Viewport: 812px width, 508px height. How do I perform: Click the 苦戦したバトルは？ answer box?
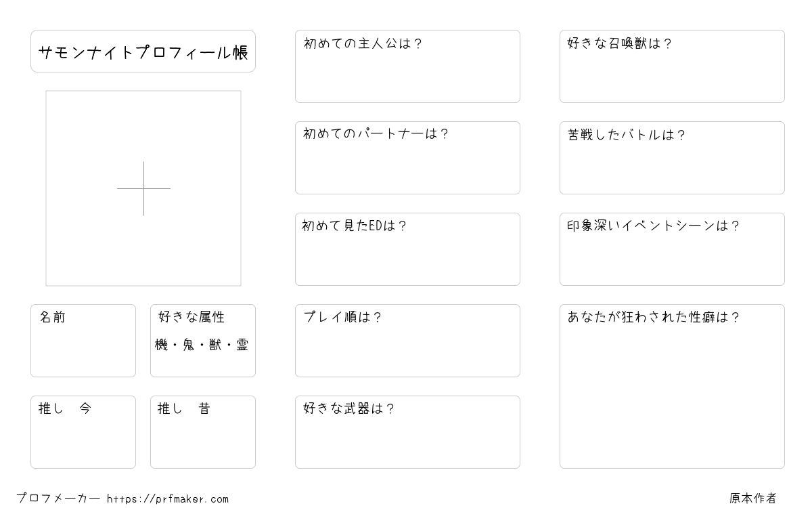[672, 158]
